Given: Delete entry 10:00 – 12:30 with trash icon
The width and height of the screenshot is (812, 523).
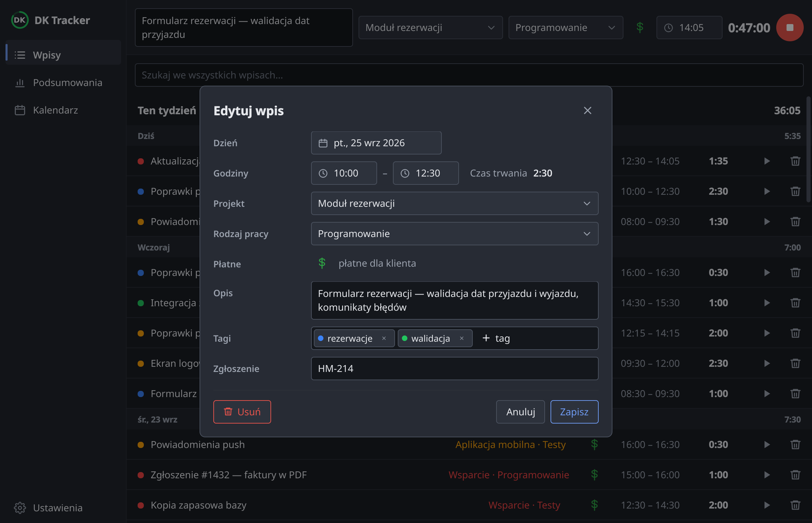Looking at the screenshot, I should (x=795, y=191).
